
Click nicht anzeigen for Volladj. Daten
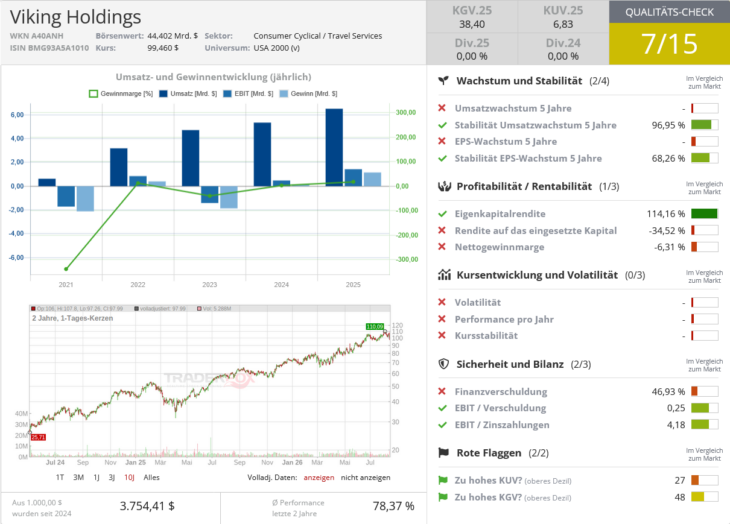coord(365,477)
